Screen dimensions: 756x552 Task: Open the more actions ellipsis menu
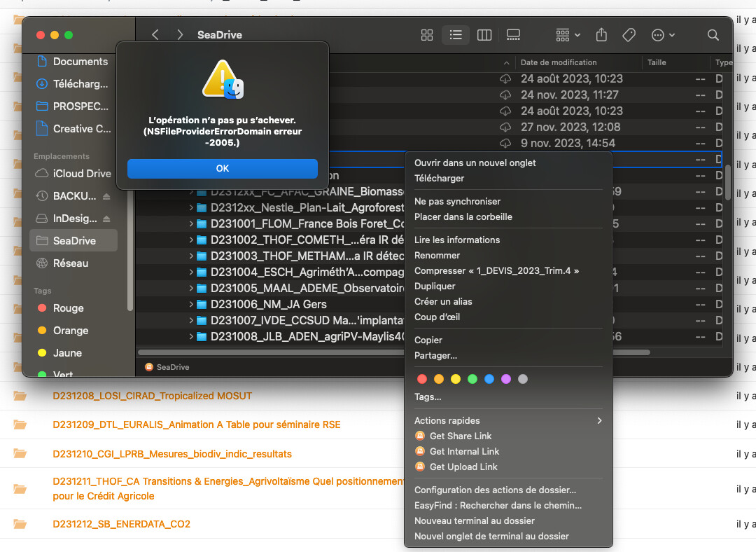[663, 35]
